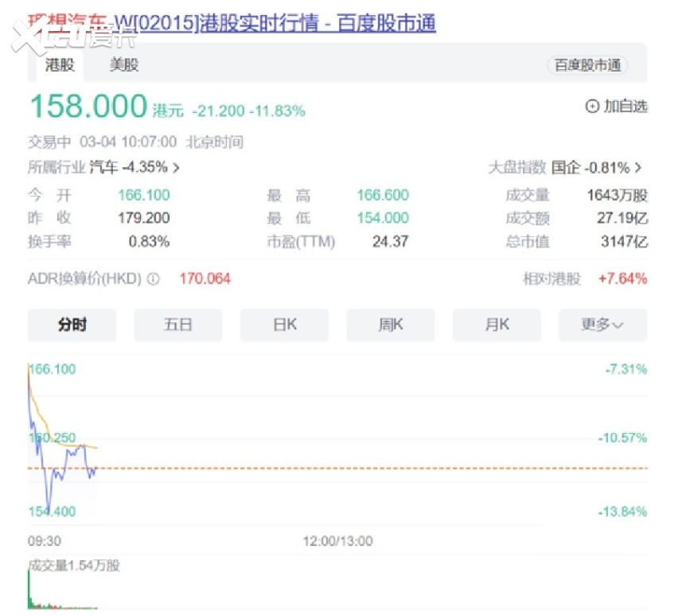Open the 港股实时行情 百度股市通 title link
The image size is (678, 616).
click(232, 23)
